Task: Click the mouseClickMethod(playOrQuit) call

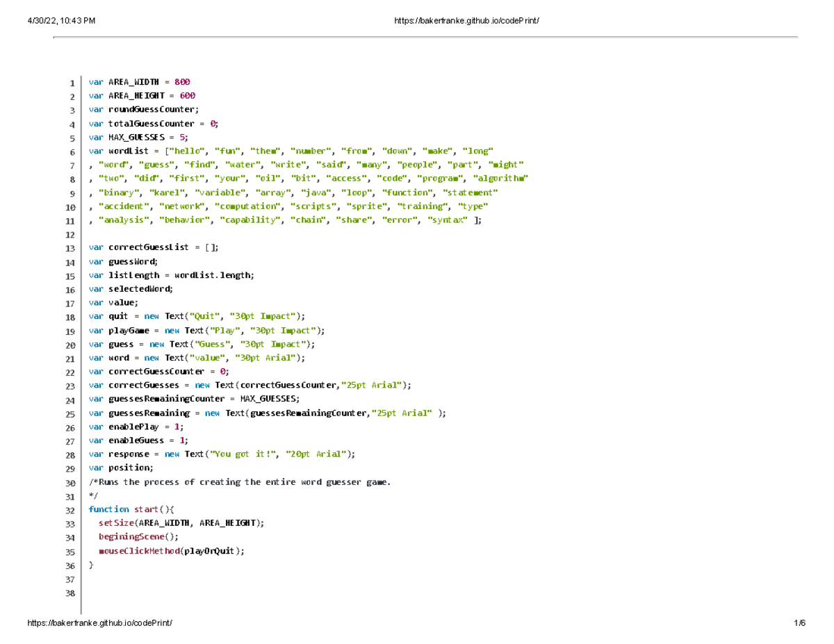Action: click(x=170, y=551)
